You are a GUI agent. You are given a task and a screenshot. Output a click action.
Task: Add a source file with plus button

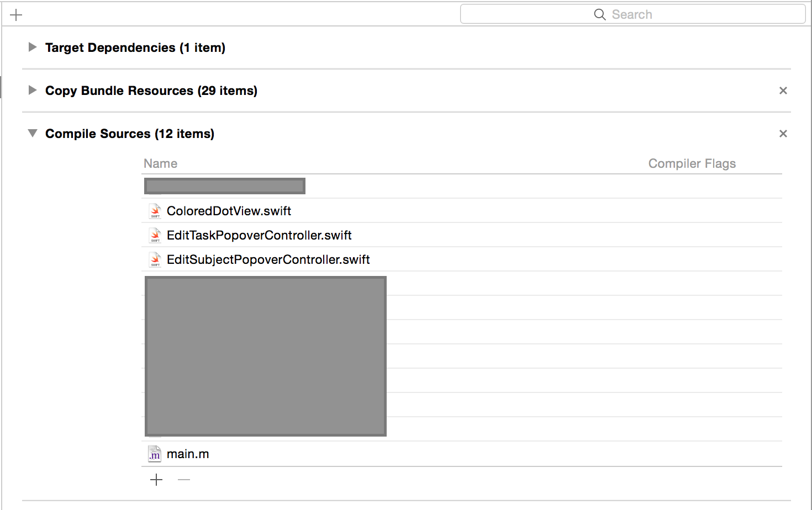(x=156, y=480)
